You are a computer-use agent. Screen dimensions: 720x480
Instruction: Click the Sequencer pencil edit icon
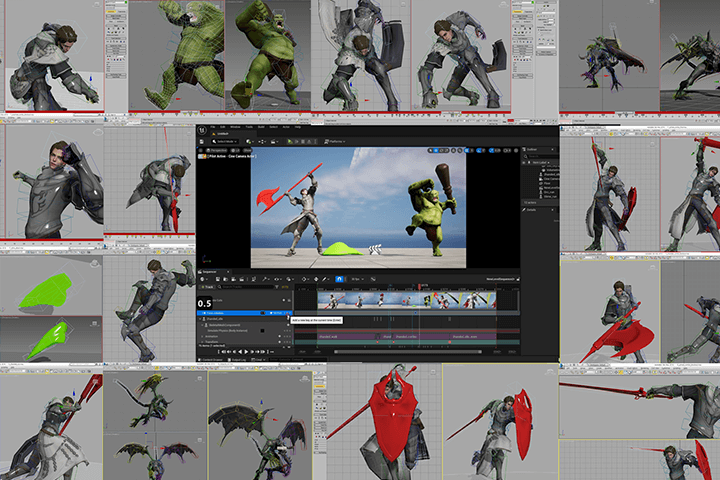pos(325,279)
